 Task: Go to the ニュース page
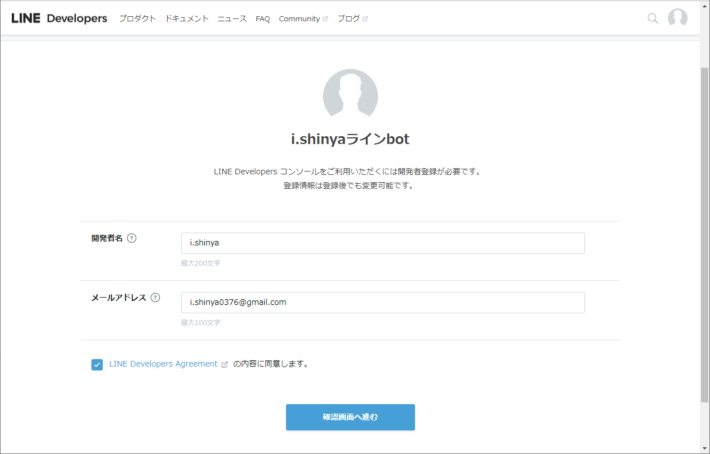[x=232, y=19]
